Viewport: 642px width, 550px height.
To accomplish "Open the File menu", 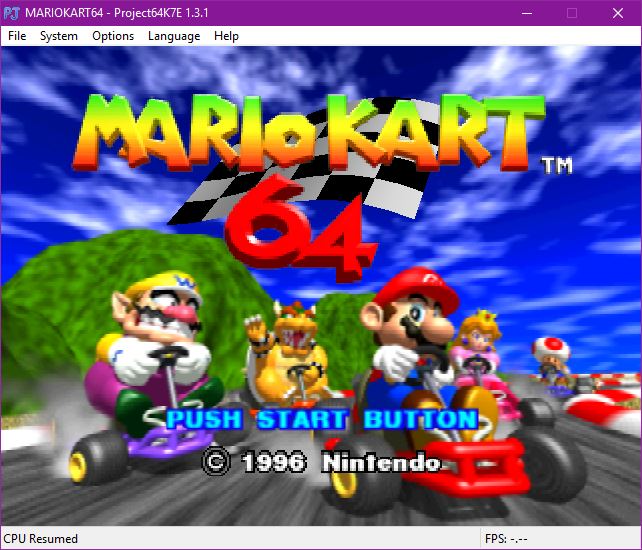I will (x=17, y=36).
